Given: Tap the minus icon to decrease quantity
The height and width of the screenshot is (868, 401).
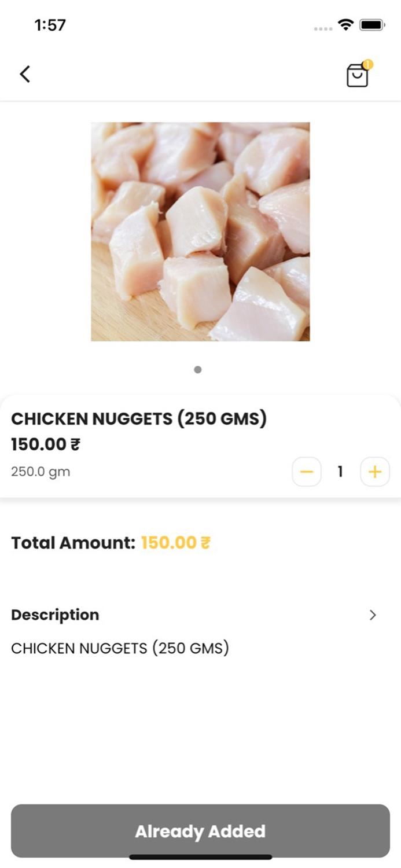Looking at the screenshot, I should pyautogui.click(x=306, y=472).
